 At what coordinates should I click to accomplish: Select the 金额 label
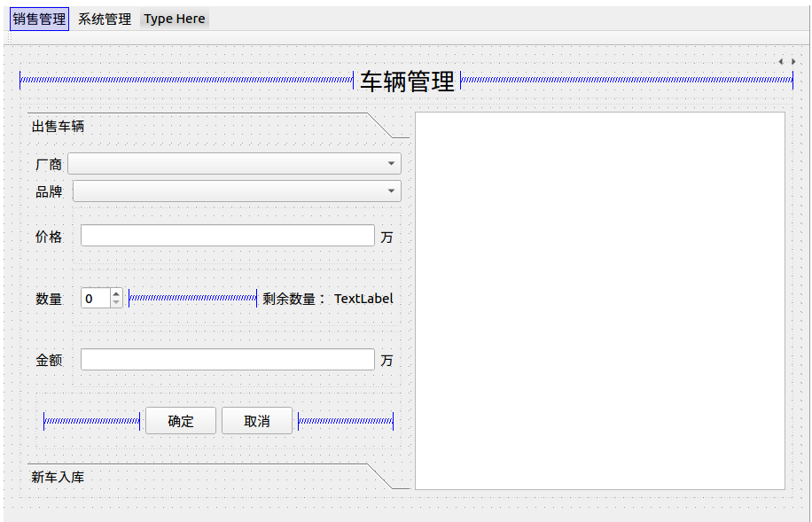tap(49, 361)
